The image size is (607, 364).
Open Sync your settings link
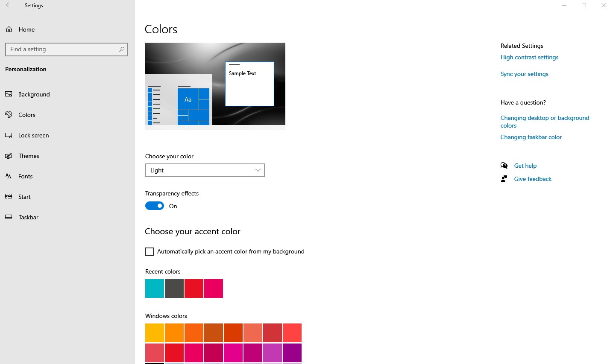tap(524, 74)
